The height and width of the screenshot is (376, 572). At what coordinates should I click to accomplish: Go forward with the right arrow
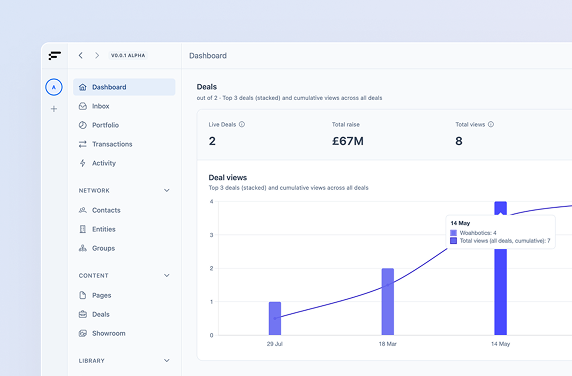coord(97,55)
